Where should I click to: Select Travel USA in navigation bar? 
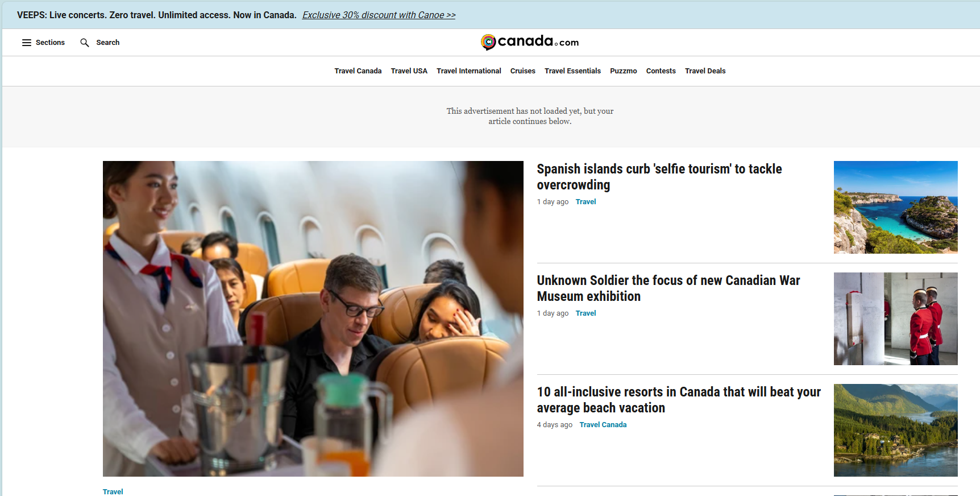click(409, 71)
